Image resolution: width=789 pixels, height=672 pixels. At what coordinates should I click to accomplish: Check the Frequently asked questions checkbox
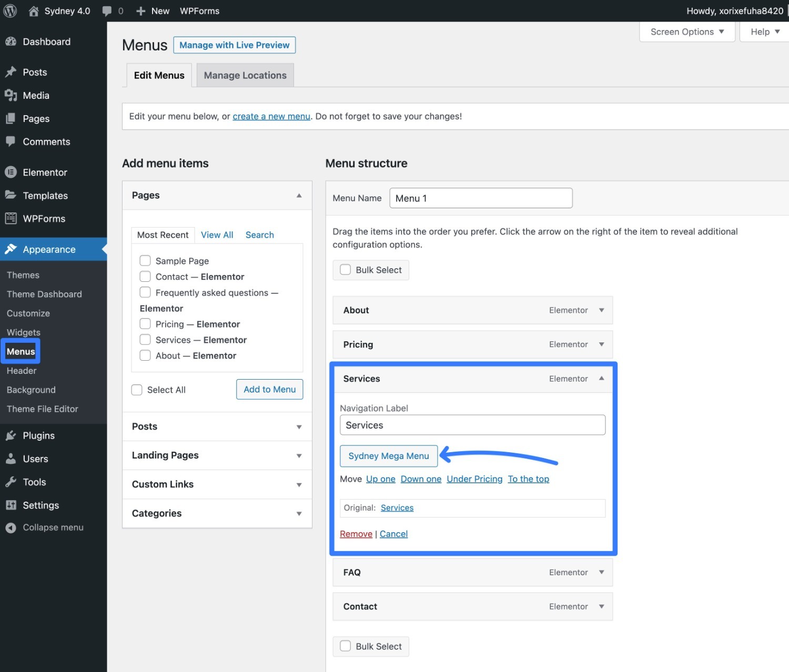(145, 292)
